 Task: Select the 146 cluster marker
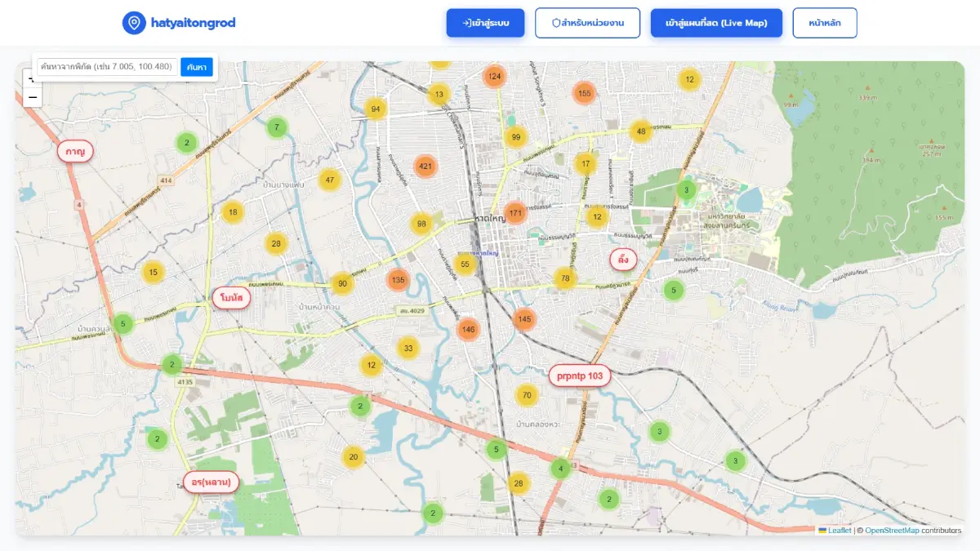[468, 330]
